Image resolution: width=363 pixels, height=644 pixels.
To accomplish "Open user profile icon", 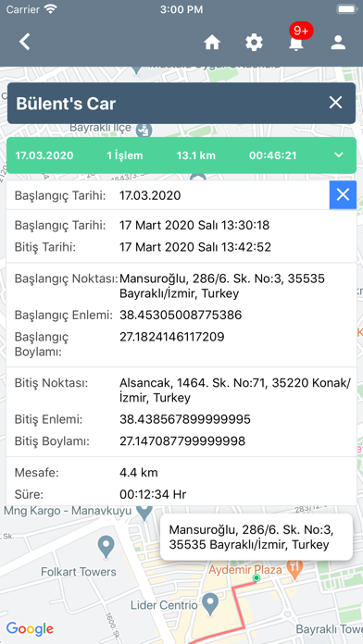I will 338,43.
